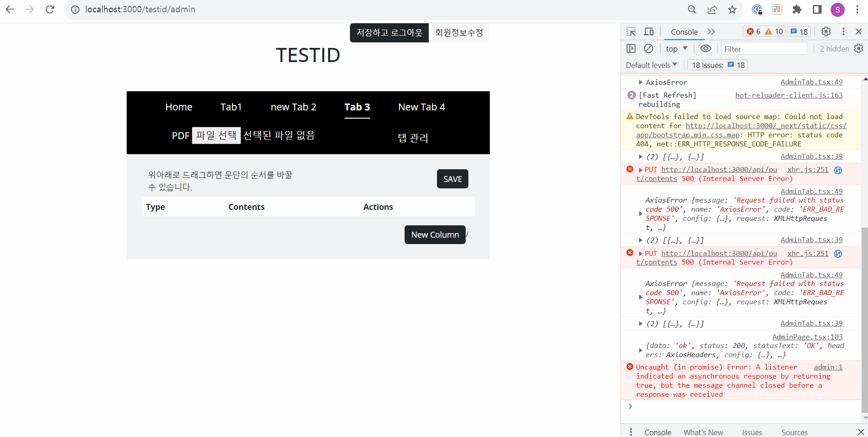Show the console sidebar icon
The height and width of the screenshot is (437, 868).
(631, 48)
